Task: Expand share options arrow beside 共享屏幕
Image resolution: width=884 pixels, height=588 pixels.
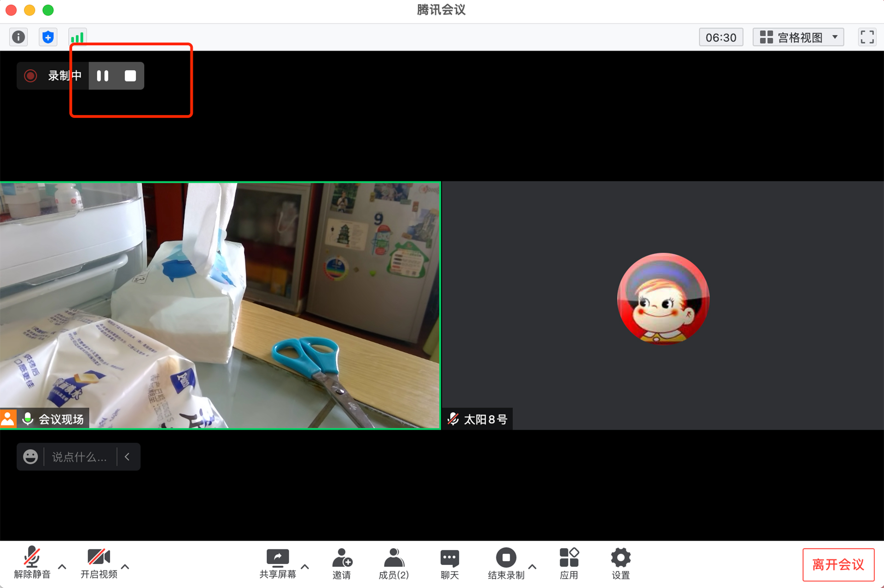Action: pyautogui.click(x=305, y=567)
